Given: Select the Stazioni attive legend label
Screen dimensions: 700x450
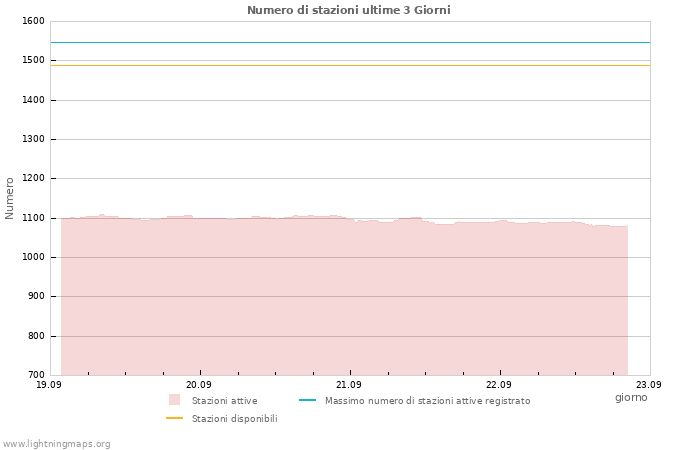Looking at the screenshot, I should [225, 401].
